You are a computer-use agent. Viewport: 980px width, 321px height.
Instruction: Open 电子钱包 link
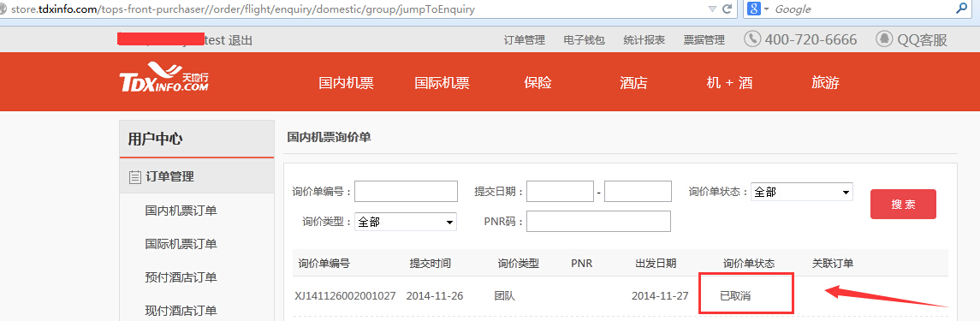coord(584,40)
